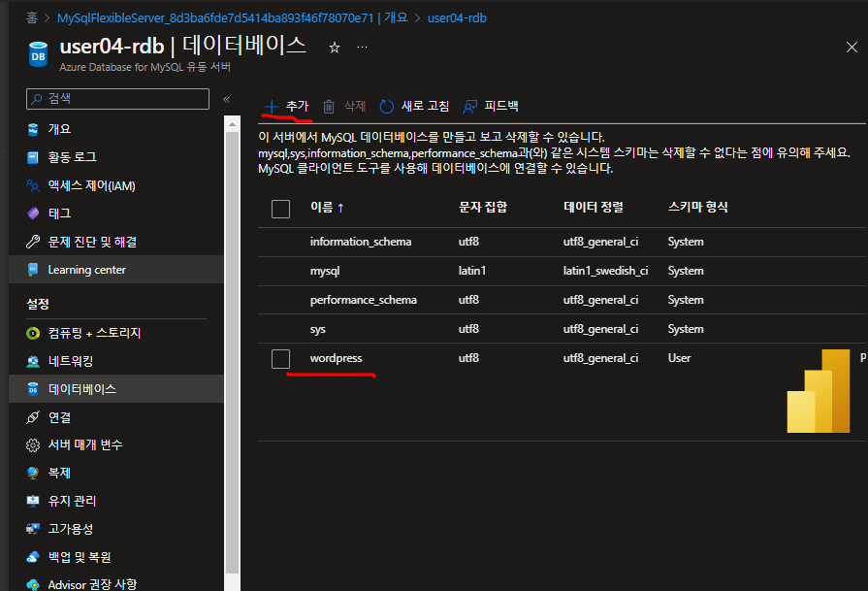Image resolution: width=868 pixels, height=591 pixels.
Task: Click the 피드백 feedback button label
Action: [x=501, y=106]
